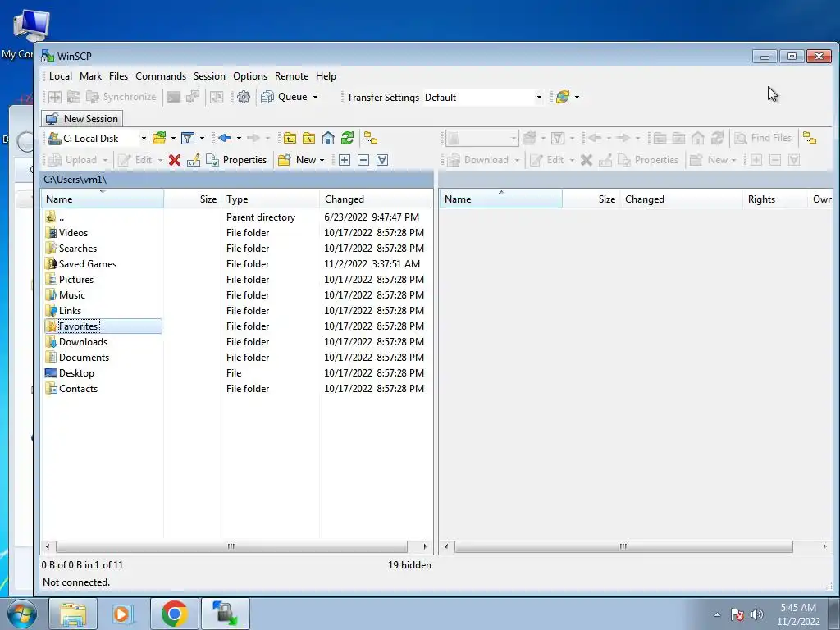The height and width of the screenshot is (630, 840).
Task: Open the Preferences gear icon
Action: pos(243,97)
